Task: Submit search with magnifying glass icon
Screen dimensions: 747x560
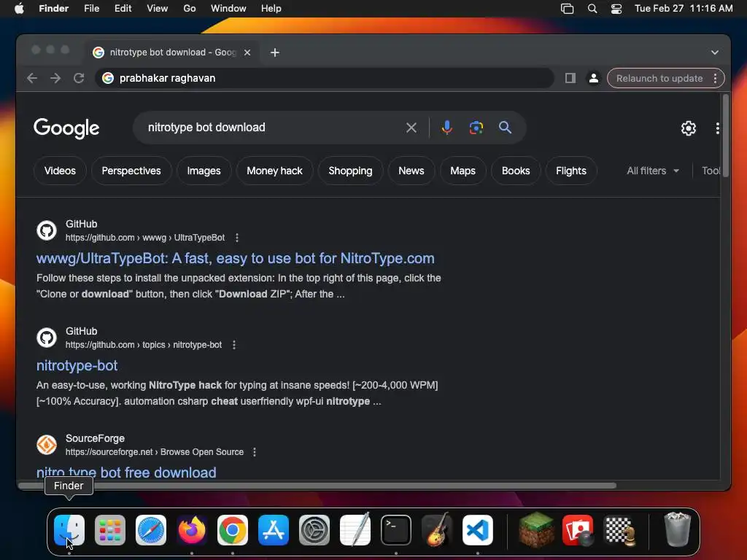Action: tap(505, 127)
